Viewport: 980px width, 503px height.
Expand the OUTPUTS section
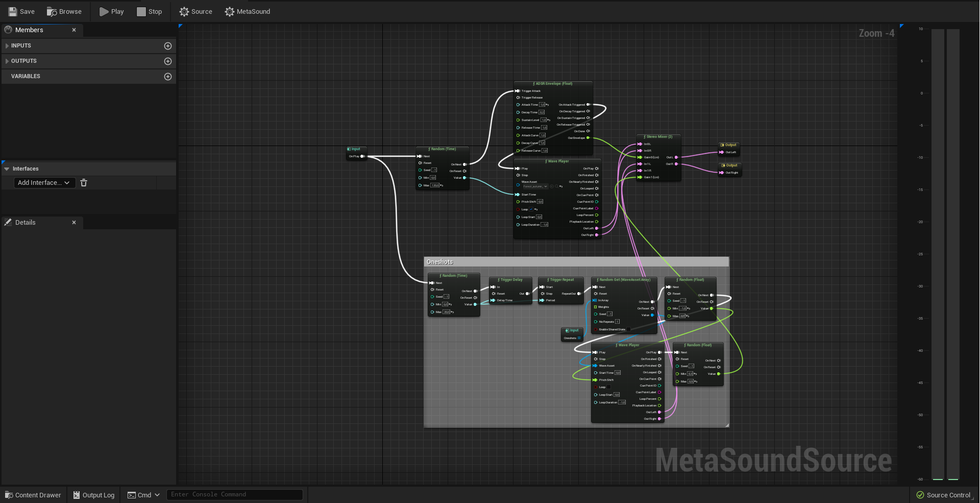(7, 61)
